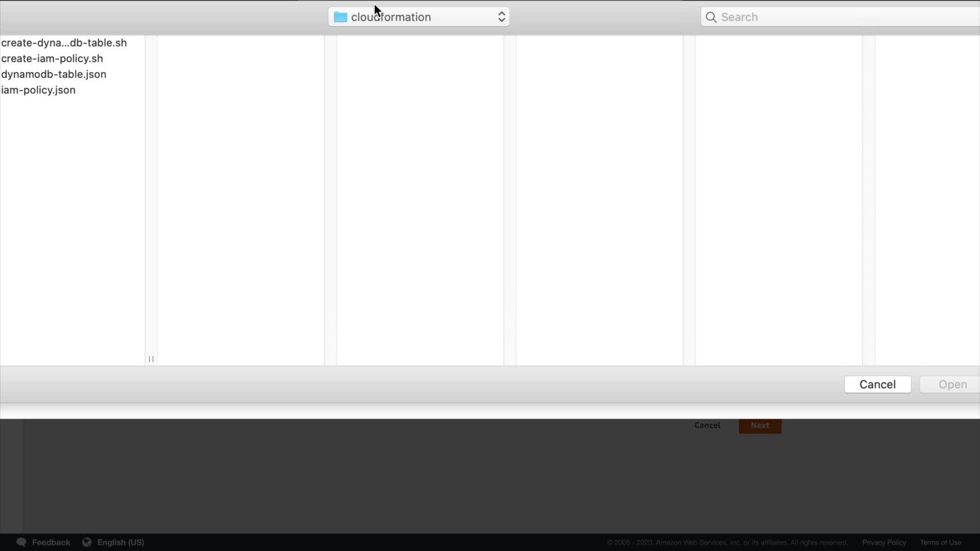Open the Feedback link in footer

(51, 542)
